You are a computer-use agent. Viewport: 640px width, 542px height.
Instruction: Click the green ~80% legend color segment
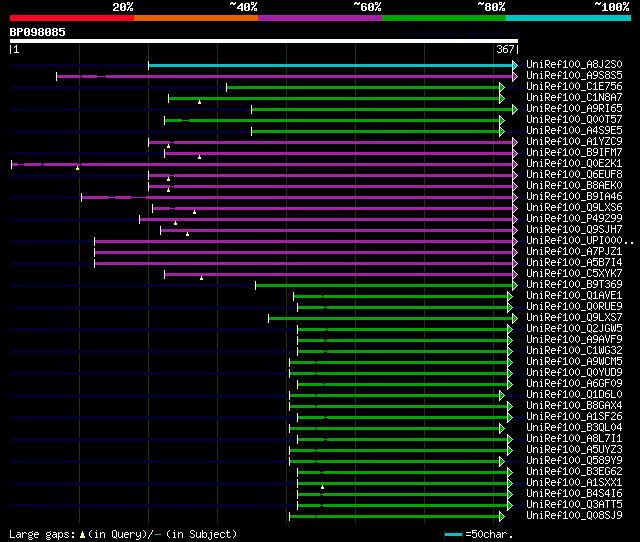coord(444,18)
